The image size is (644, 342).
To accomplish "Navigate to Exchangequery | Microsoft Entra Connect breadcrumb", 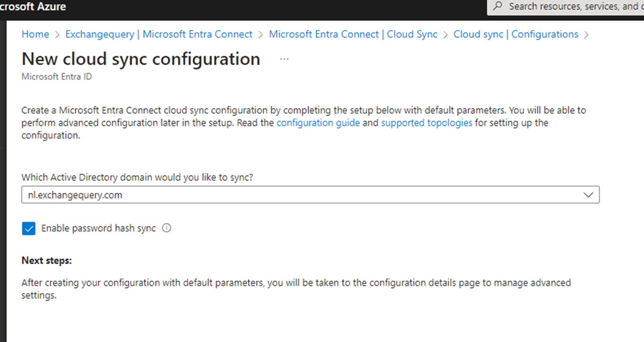I will pyautogui.click(x=159, y=34).
